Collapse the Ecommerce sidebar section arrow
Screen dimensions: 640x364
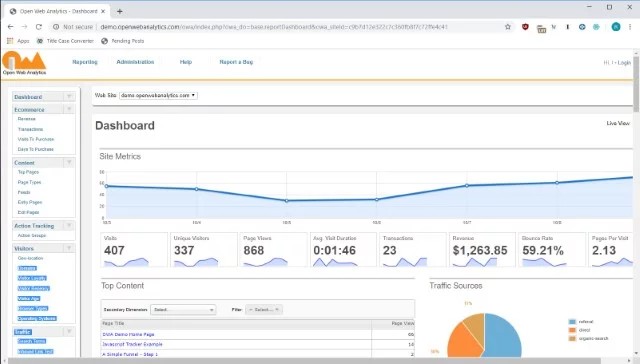(x=69, y=109)
